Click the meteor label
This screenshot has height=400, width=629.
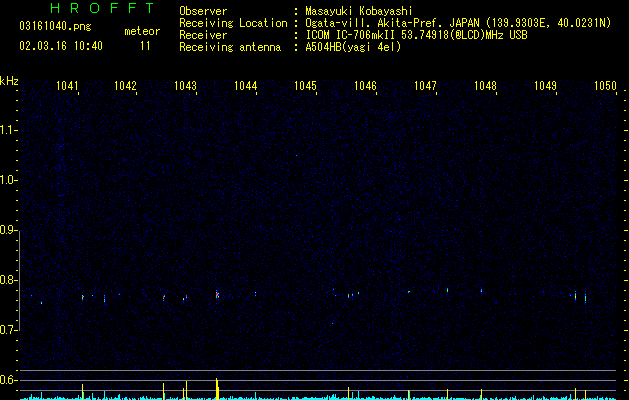click(x=142, y=31)
